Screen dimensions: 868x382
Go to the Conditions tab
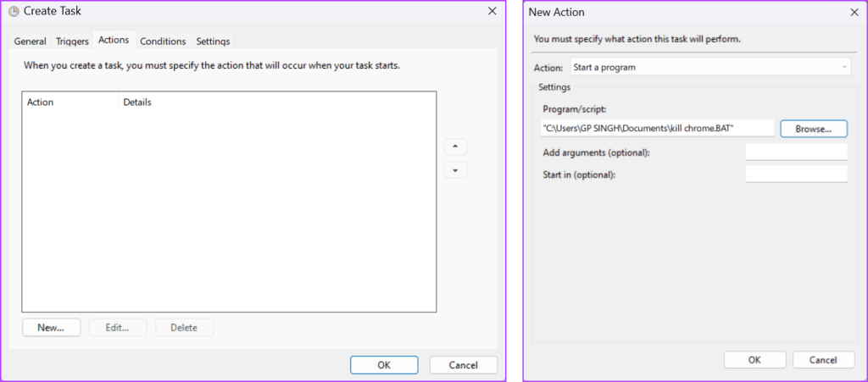click(163, 41)
